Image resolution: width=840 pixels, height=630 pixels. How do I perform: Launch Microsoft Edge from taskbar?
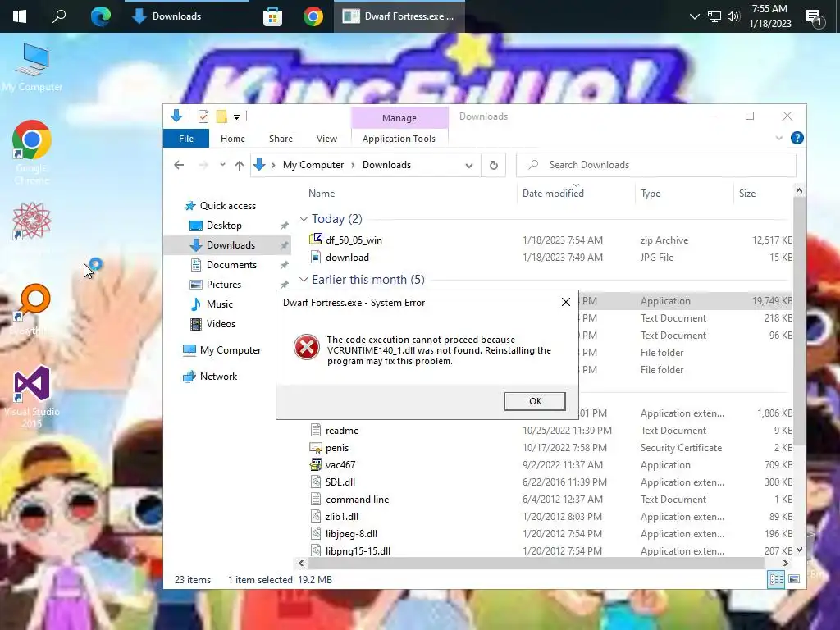click(100, 16)
